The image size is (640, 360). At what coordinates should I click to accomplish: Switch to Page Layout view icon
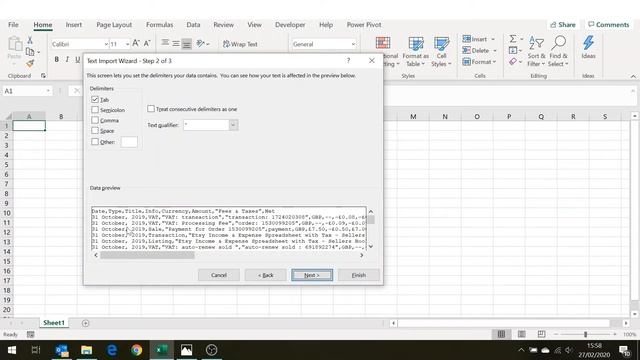(x=522, y=334)
